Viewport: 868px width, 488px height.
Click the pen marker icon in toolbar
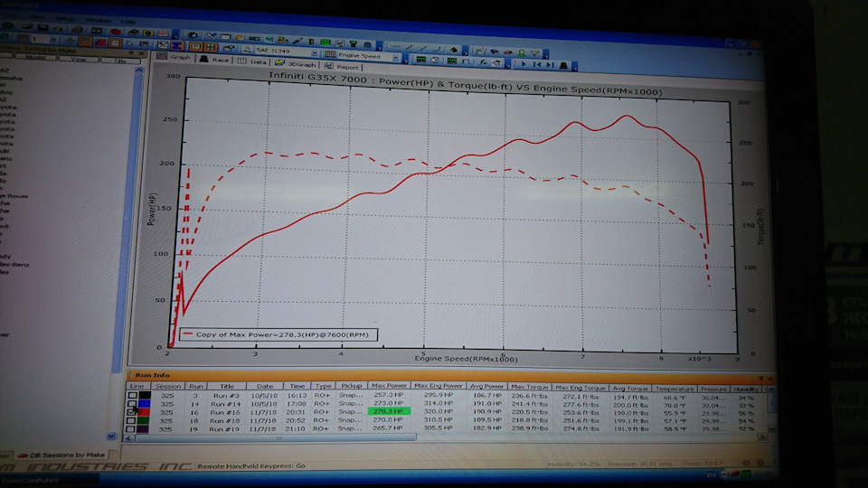pos(297,41)
